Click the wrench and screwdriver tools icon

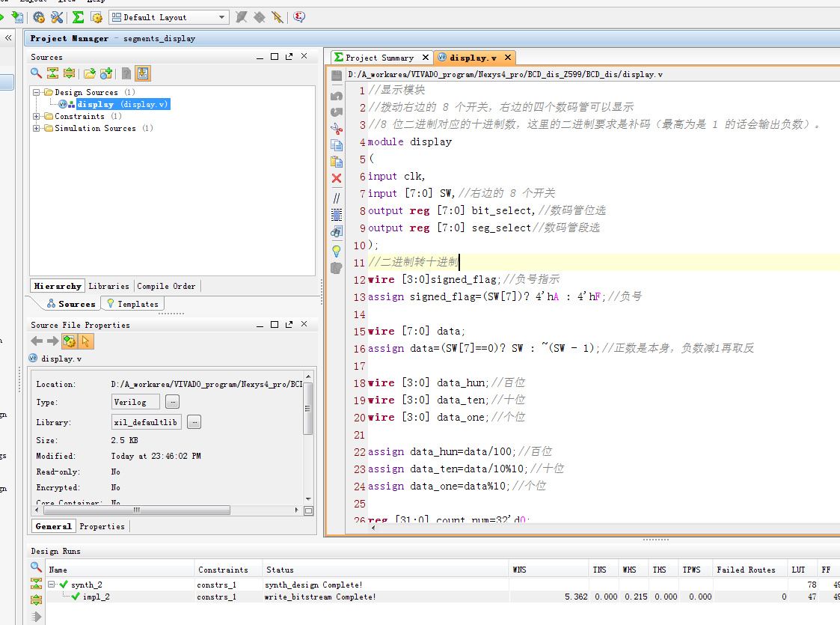click(x=57, y=17)
